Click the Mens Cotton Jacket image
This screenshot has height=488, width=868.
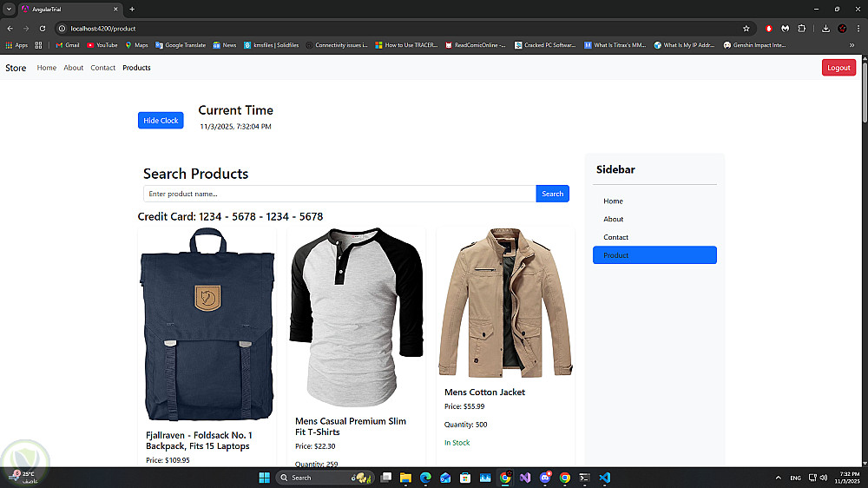[505, 304]
